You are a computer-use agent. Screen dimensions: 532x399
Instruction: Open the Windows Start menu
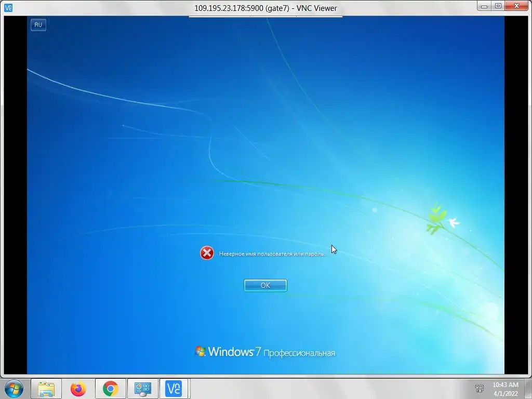14,389
